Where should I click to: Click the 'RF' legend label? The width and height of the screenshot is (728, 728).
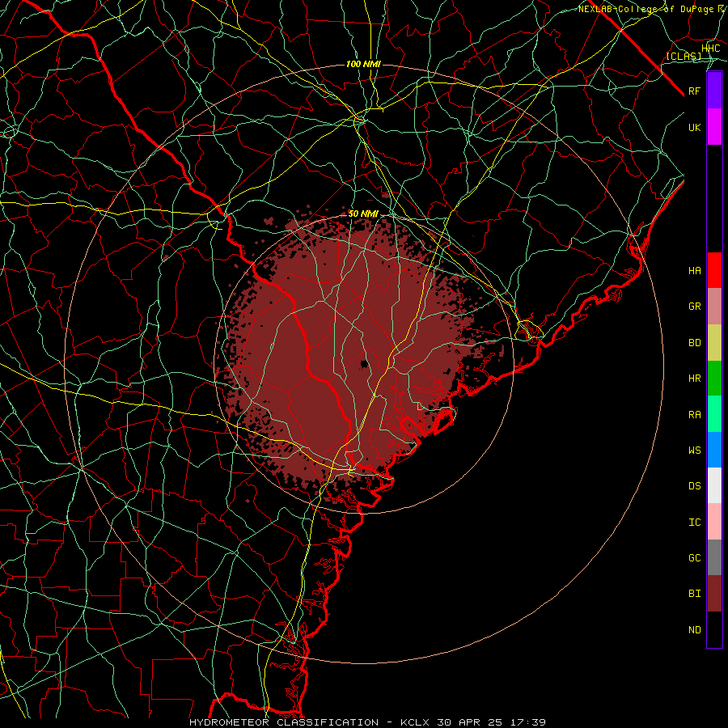(695, 91)
